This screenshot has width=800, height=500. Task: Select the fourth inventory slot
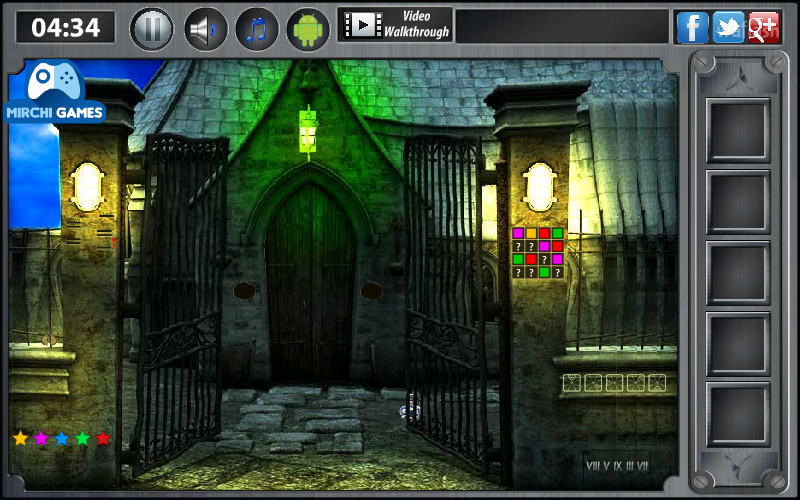pos(738,343)
